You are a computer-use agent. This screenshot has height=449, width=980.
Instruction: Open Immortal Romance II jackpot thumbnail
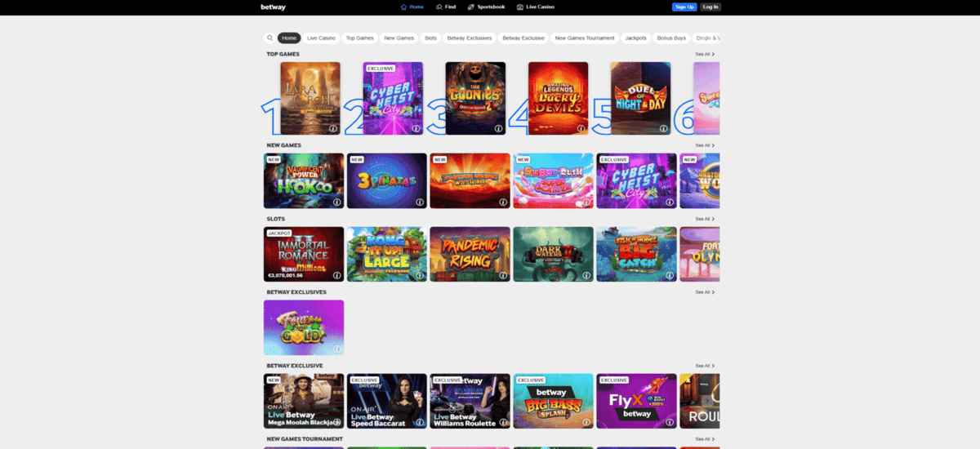tap(304, 254)
